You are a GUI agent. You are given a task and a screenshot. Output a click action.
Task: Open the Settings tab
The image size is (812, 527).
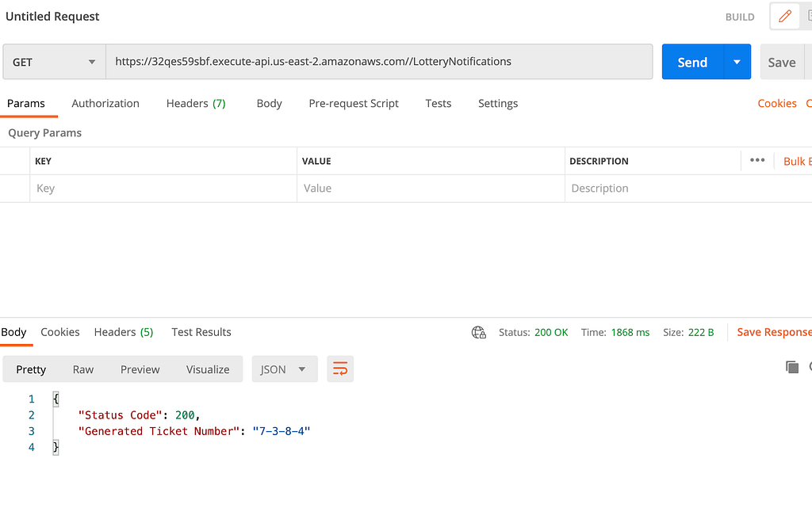pyautogui.click(x=498, y=104)
